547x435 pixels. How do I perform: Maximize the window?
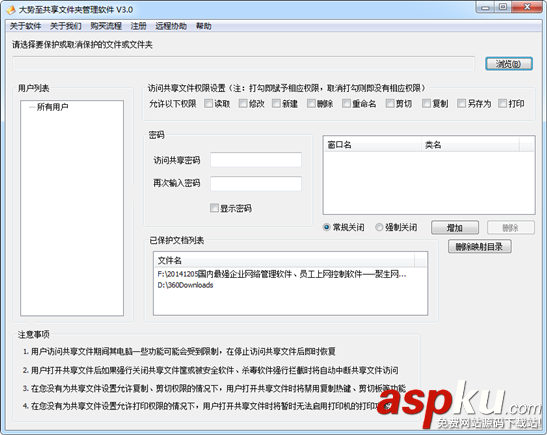(x=503, y=7)
